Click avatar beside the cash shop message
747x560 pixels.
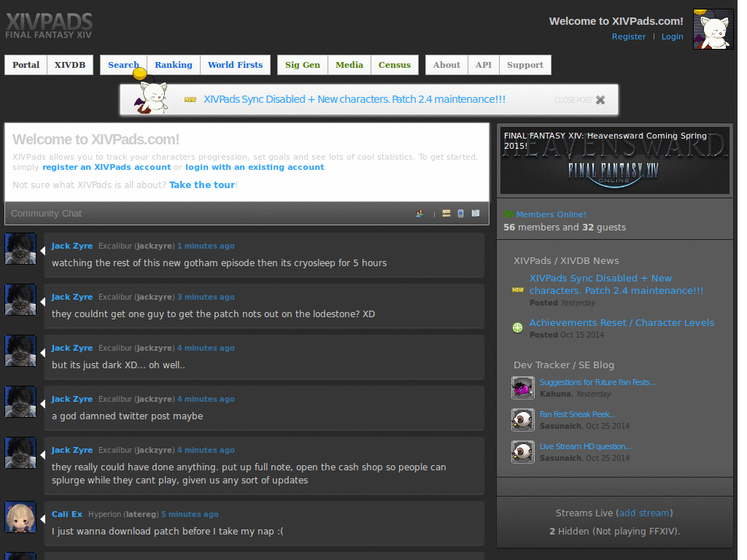click(20, 453)
